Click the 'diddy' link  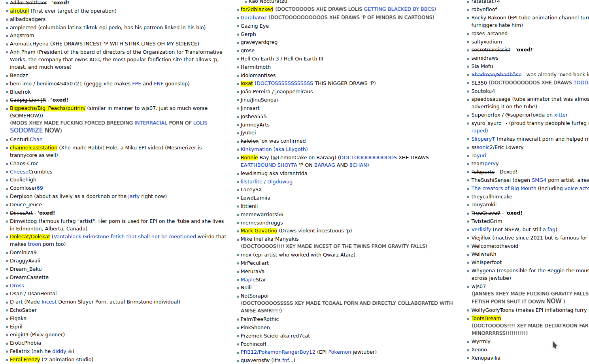pos(59,351)
